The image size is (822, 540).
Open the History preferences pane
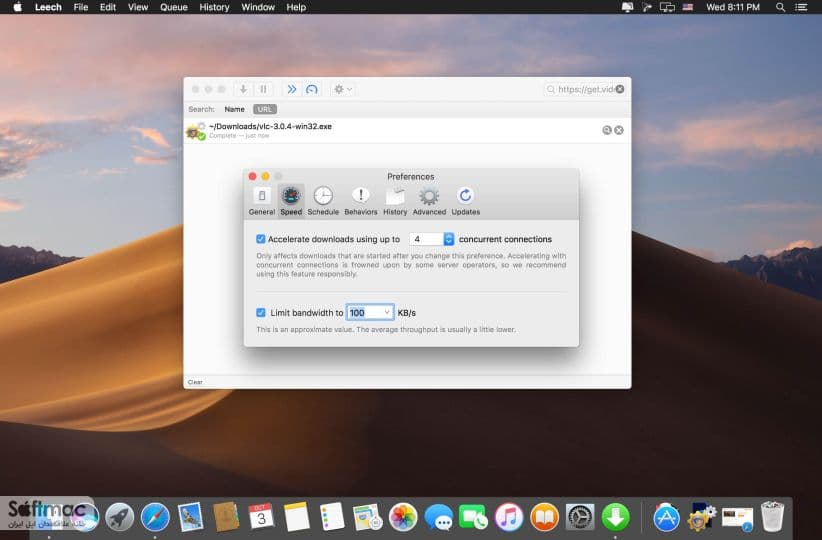tap(395, 200)
